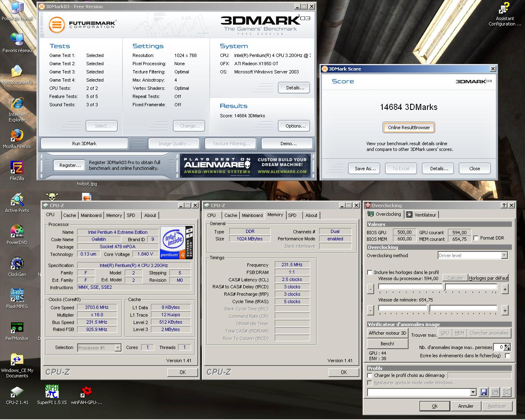Save profile with floppy disk icon

point(484,392)
